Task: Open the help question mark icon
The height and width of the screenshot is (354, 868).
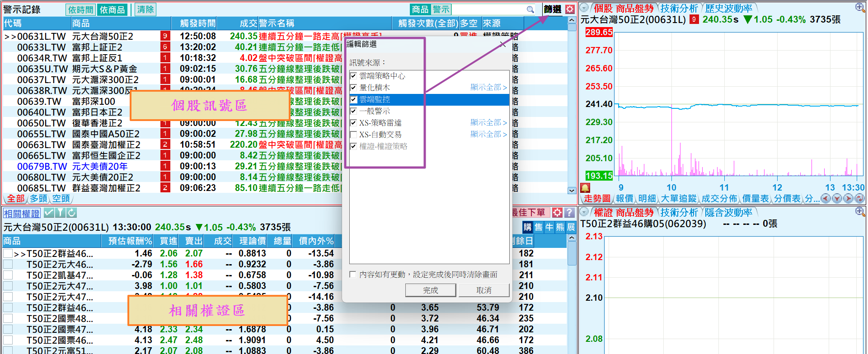Action: pyautogui.click(x=570, y=213)
